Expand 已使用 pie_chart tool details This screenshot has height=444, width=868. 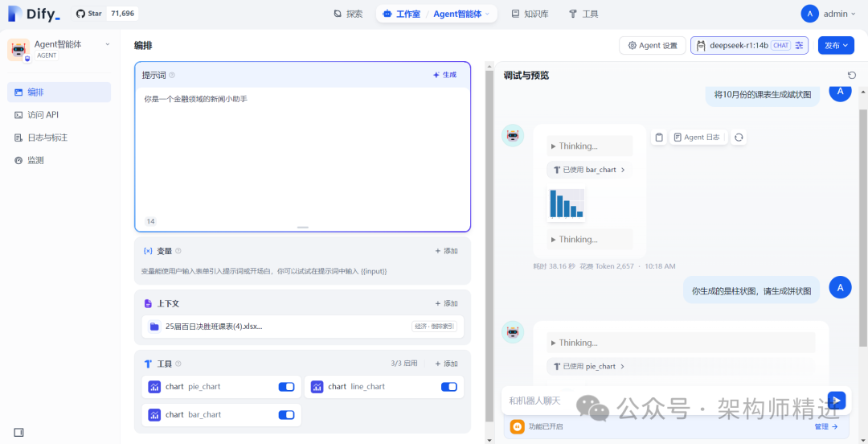click(x=589, y=367)
